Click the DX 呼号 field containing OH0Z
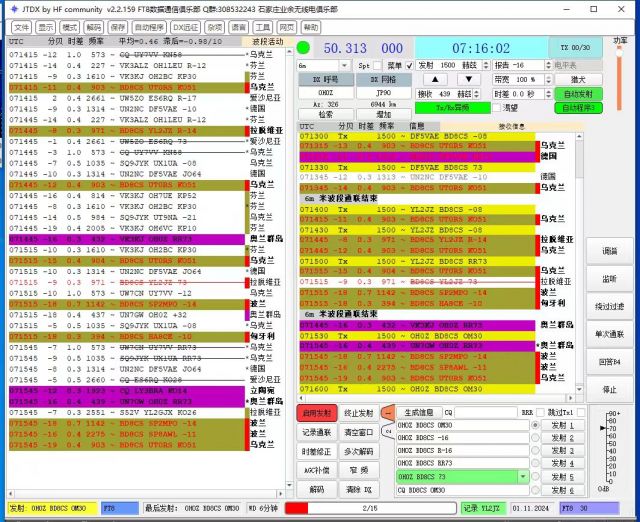The height and width of the screenshot is (522, 640). [325, 93]
